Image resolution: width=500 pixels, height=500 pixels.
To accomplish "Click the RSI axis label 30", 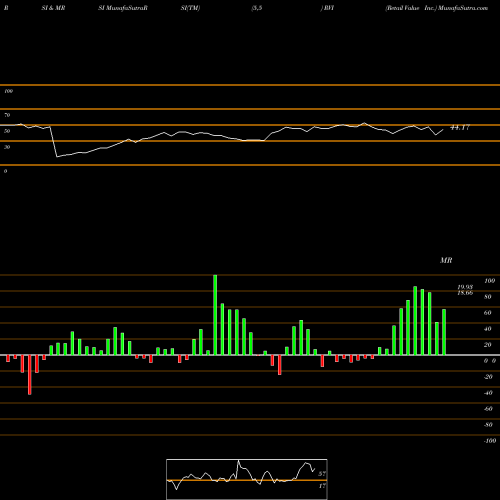I will [x=7, y=147].
